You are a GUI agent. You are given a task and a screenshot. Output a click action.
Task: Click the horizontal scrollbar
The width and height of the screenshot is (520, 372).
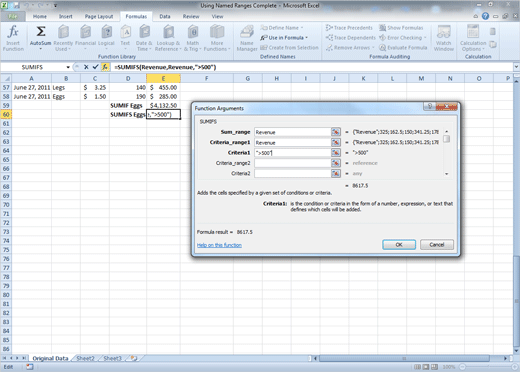click(404, 358)
